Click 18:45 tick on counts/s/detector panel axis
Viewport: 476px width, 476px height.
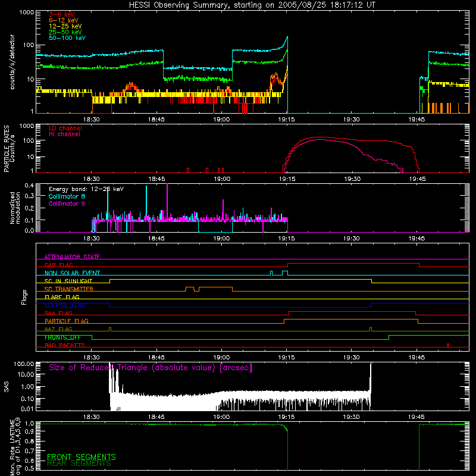(x=156, y=120)
